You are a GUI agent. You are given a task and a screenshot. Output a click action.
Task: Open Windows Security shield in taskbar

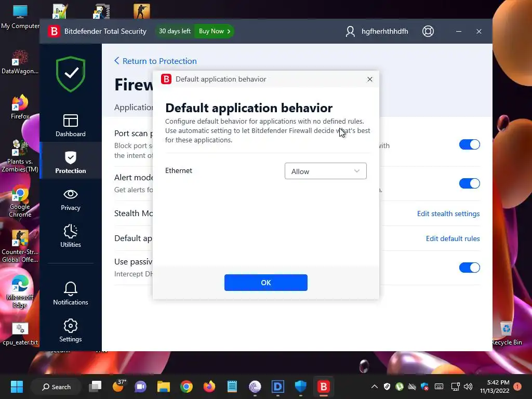click(301, 387)
